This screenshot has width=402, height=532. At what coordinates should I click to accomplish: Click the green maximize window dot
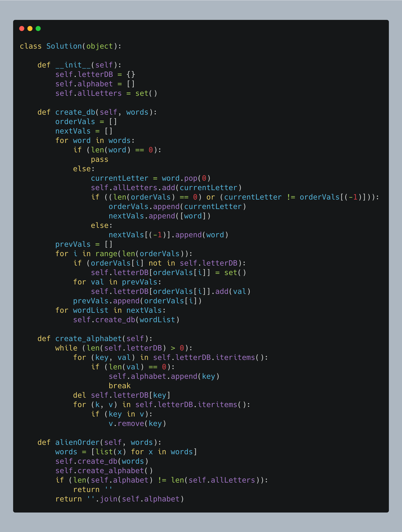(38, 29)
